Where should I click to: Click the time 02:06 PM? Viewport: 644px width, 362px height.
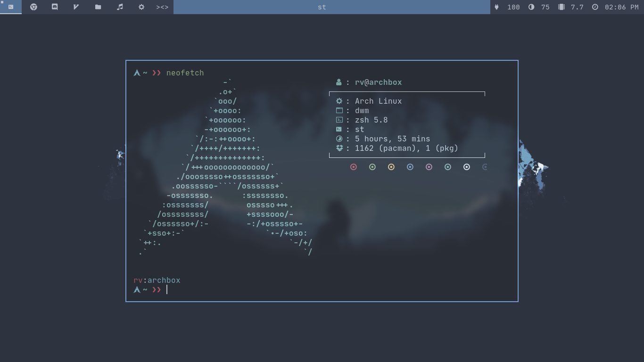click(621, 7)
